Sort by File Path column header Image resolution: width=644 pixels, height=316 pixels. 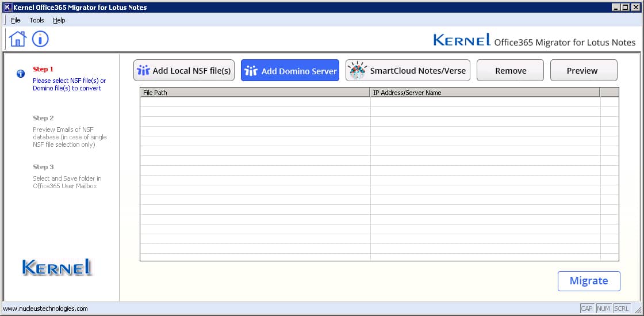[255, 92]
